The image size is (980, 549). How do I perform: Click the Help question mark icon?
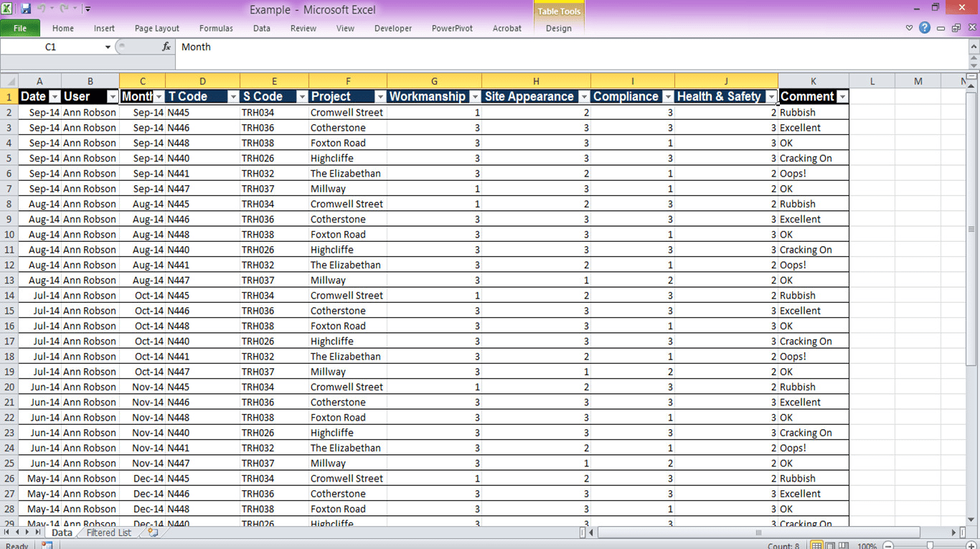tap(924, 27)
